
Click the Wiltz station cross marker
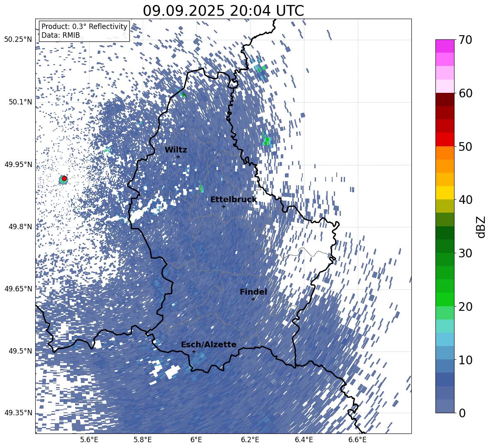(x=178, y=157)
